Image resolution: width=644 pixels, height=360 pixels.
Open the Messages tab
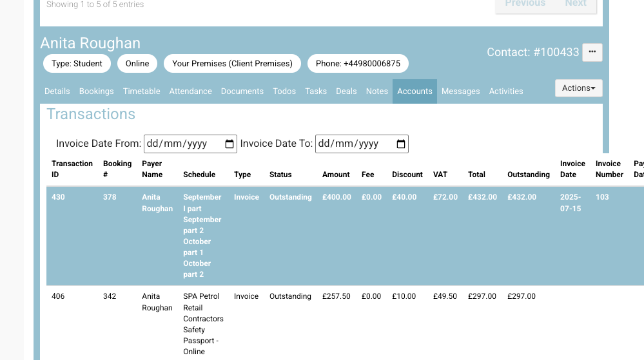click(460, 91)
